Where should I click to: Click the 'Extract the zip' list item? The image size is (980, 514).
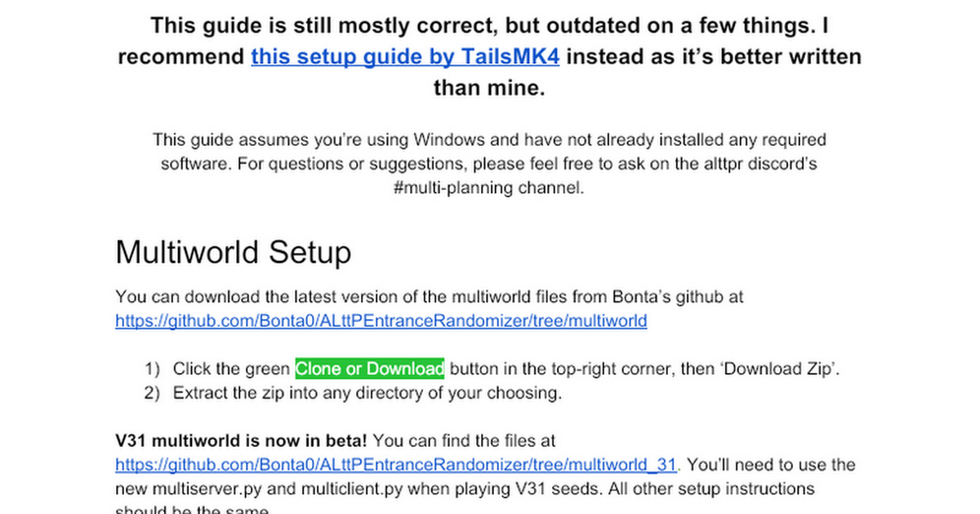[367, 393]
